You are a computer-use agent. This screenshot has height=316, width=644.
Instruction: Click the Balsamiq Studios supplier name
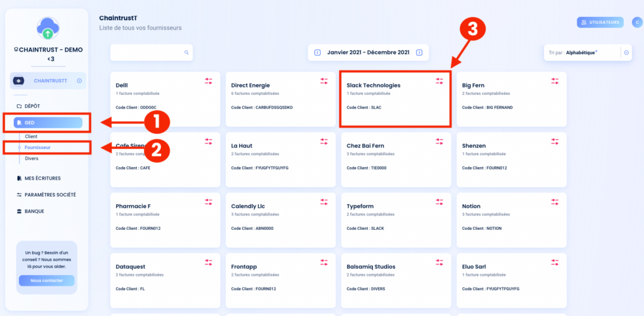pos(371,266)
